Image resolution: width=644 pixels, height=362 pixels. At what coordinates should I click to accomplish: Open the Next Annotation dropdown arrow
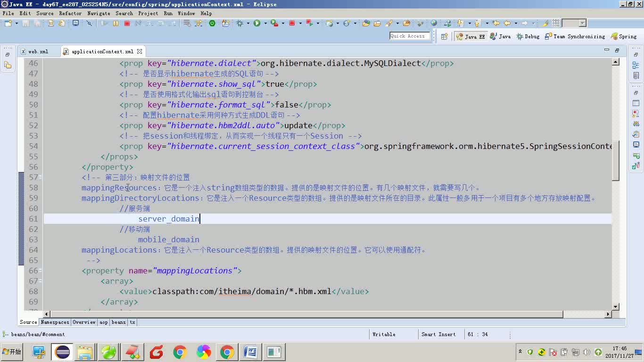point(470,23)
